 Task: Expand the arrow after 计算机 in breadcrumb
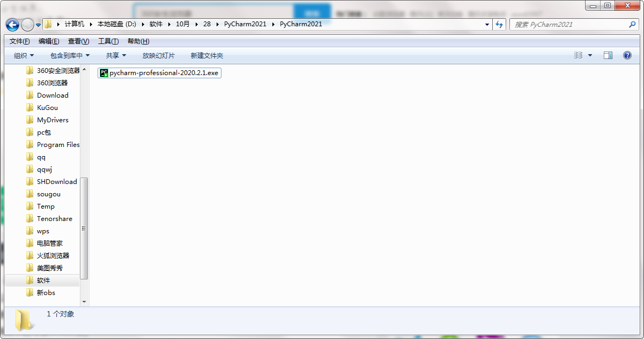pos(91,24)
